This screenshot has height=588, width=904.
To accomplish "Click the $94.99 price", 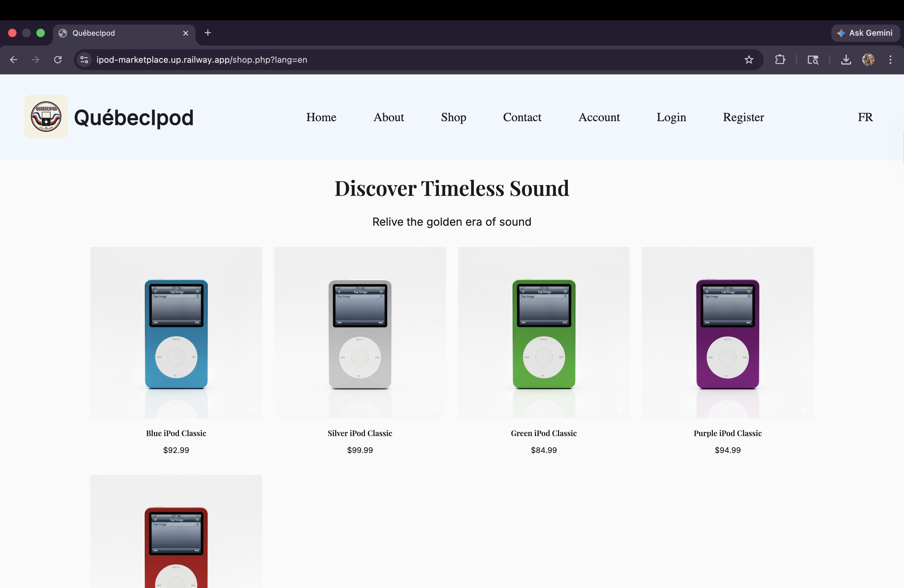I will pyautogui.click(x=728, y=450).
